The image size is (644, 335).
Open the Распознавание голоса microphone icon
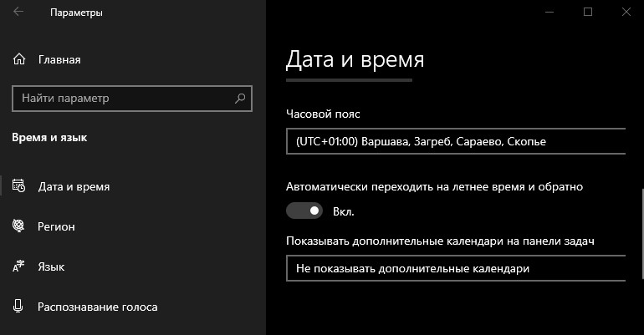click(18, 306)
